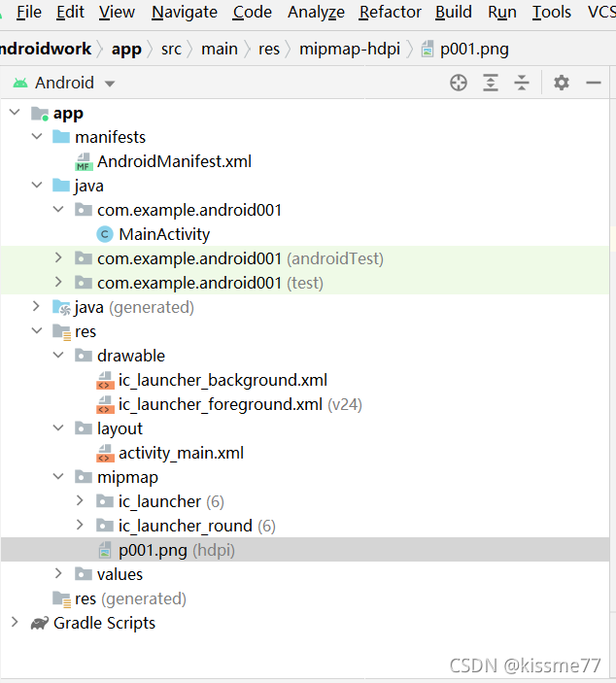The width and height of the screenshot is (616, 683).
Task: Collapse the main com.example.android001 package
Action: (58, 210)
